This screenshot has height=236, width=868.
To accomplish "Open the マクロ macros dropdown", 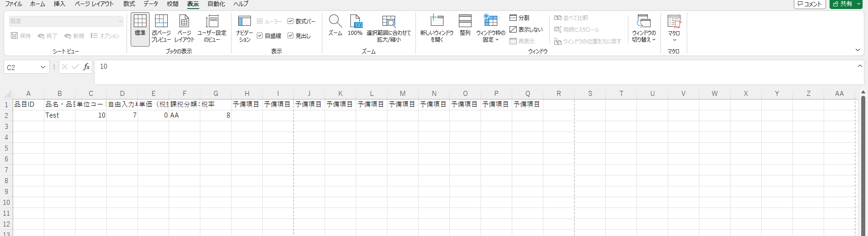I will pyautogui.click(x=674, y=29).
